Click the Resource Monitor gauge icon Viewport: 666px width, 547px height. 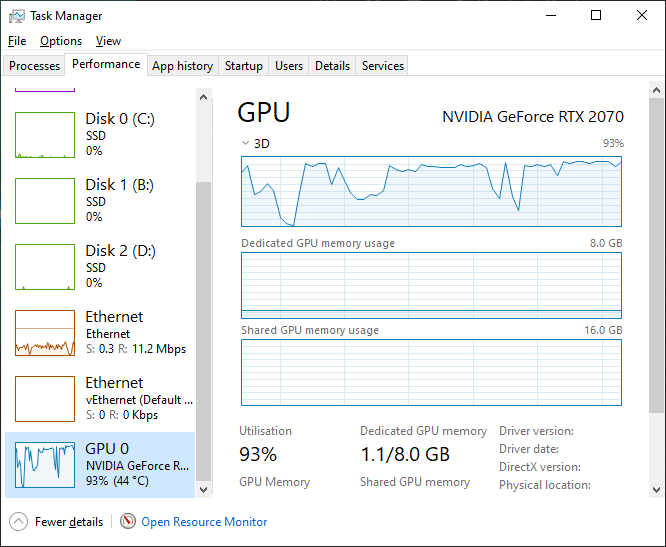(x=128, y=521)
